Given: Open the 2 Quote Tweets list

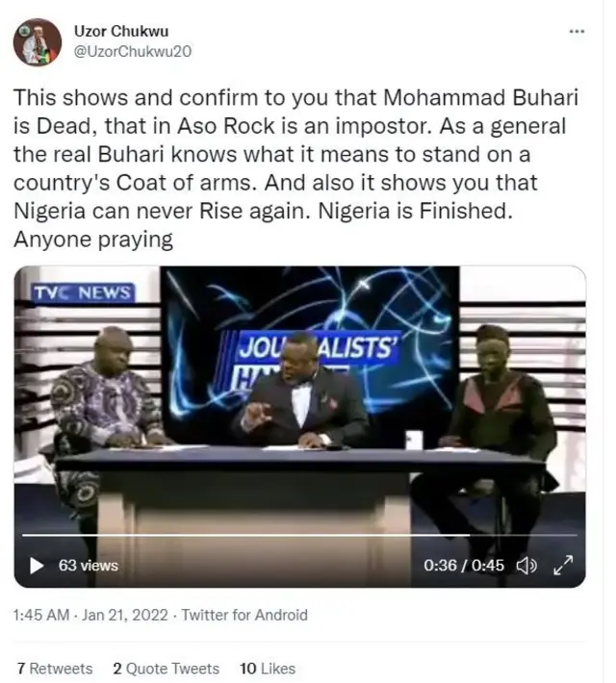Looking at the screenshot, I should point(166,668).
